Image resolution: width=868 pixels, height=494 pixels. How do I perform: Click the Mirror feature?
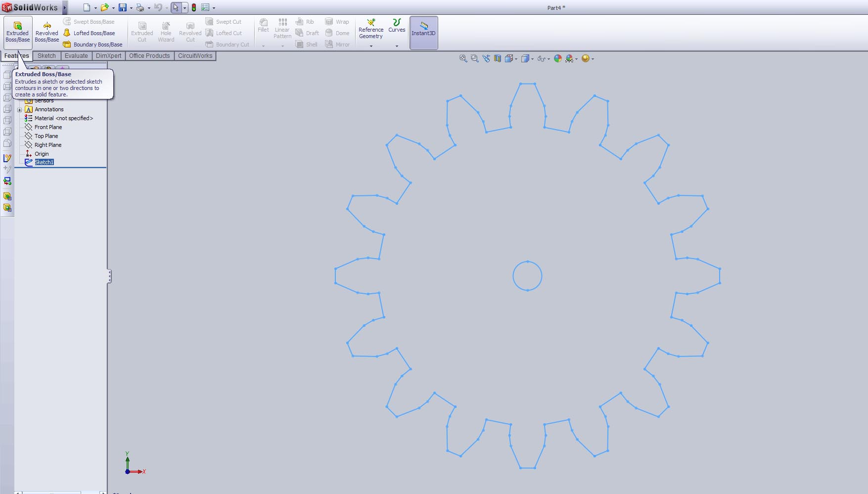(337, 45)
